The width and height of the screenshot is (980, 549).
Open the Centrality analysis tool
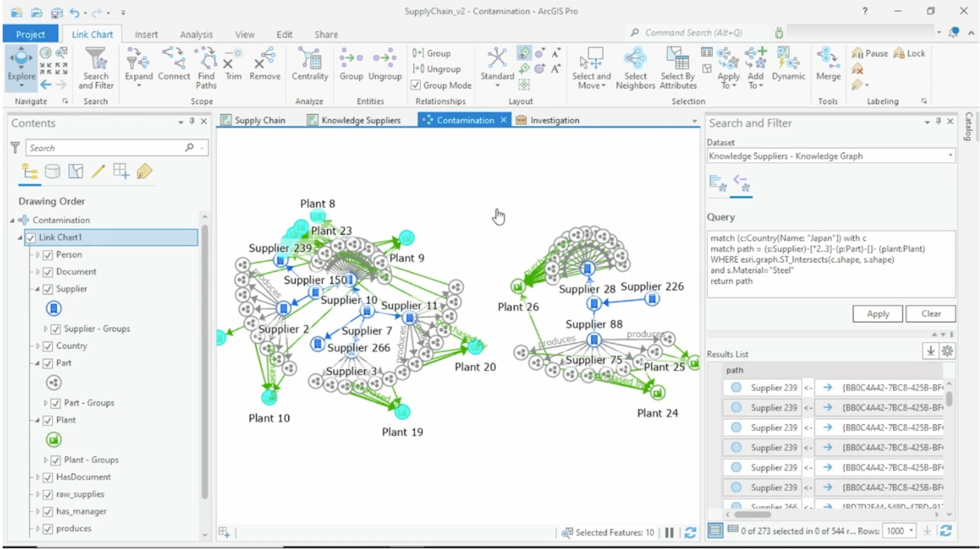(310, 64)
